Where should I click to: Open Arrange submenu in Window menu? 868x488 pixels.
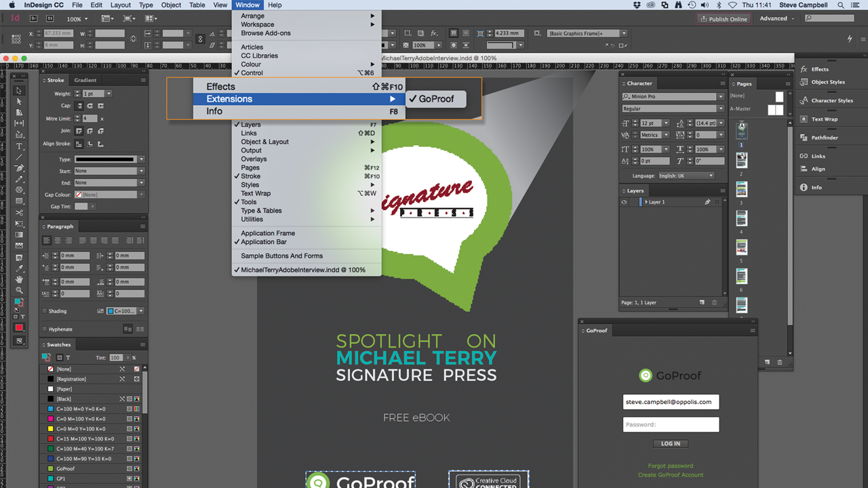[x=308, y=16]
